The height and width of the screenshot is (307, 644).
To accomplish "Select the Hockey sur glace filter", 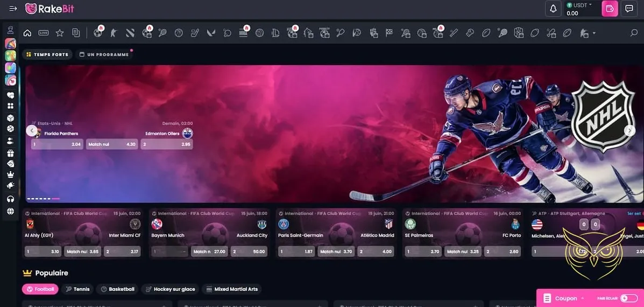I will 171,289.
